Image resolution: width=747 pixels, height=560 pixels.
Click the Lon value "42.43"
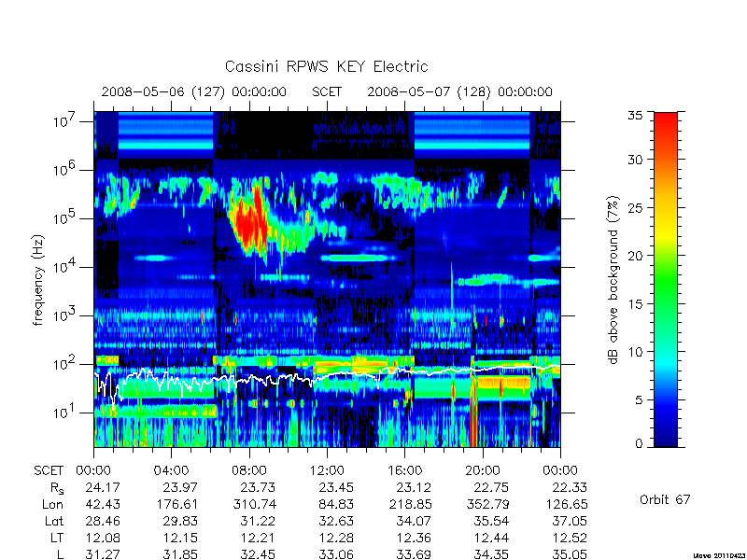103,504
